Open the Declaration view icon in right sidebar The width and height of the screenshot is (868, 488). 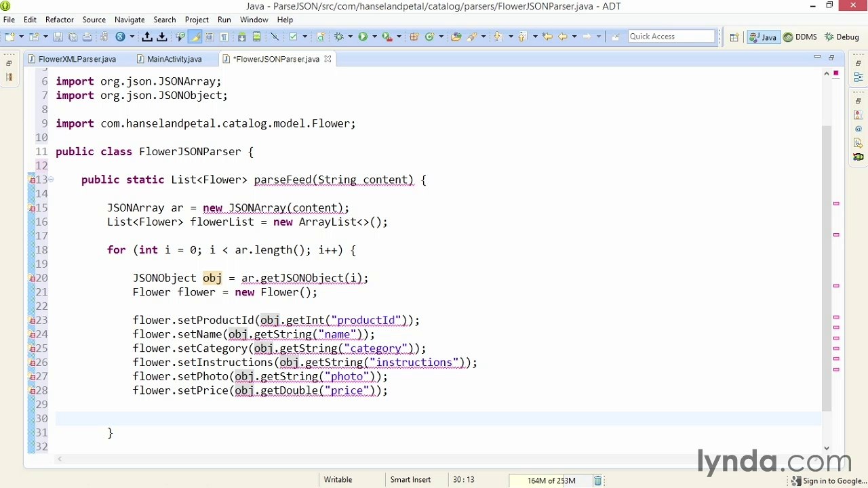(x=858, y=143)
